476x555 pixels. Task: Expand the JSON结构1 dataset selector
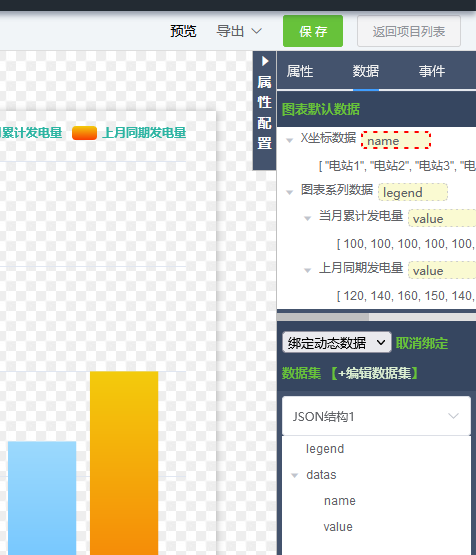[376, 416]
